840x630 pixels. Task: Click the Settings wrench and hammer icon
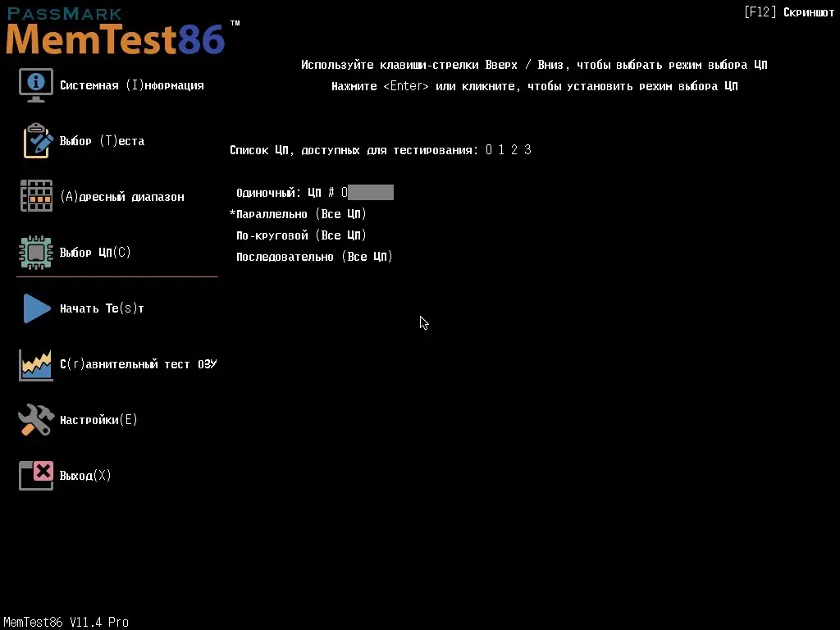pyautogui.click(x=36, y=419)
